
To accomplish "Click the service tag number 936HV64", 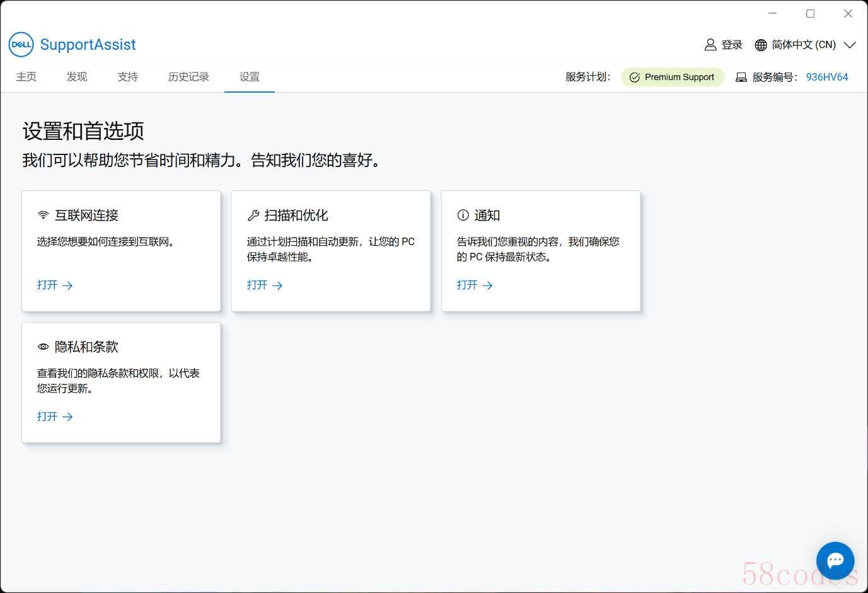I will pos(827,78).
